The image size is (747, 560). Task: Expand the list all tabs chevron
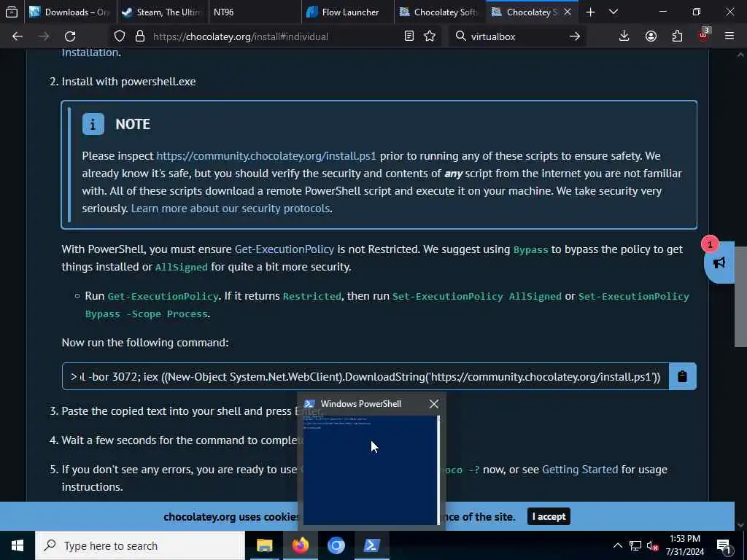[x=614, y=12]
